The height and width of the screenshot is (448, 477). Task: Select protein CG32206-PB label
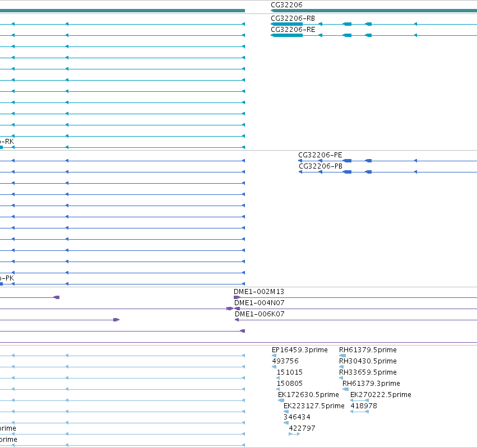(320, 166)
